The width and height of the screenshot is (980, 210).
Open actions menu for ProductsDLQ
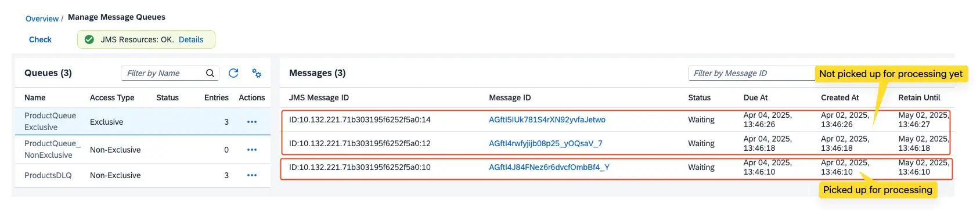click(x=252, y=175)
